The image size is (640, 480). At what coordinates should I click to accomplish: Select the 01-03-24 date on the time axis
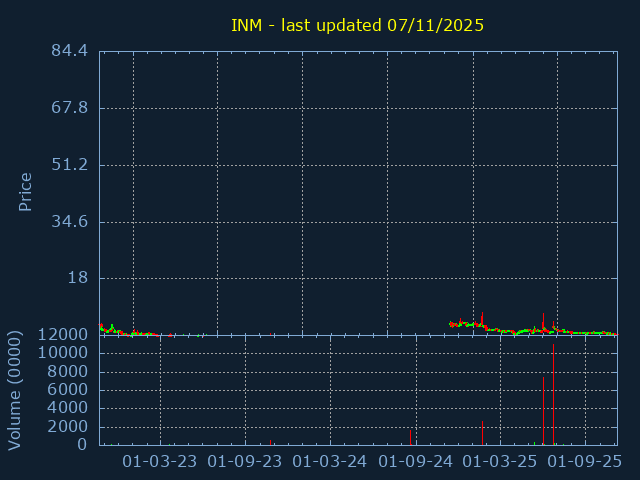[330, 462]
